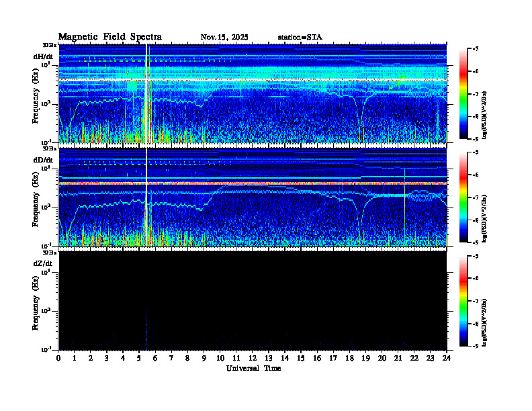Click the dZ/dt panel color scale bar

463,301
